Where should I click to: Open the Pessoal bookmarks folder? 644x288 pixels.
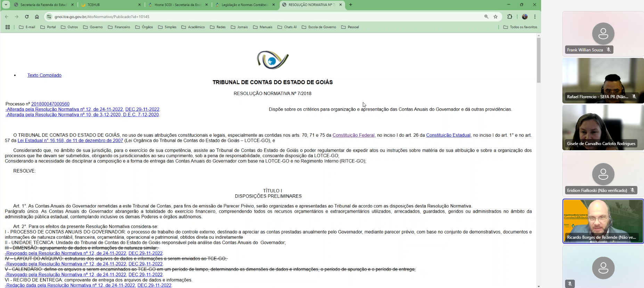click(350, 27)
